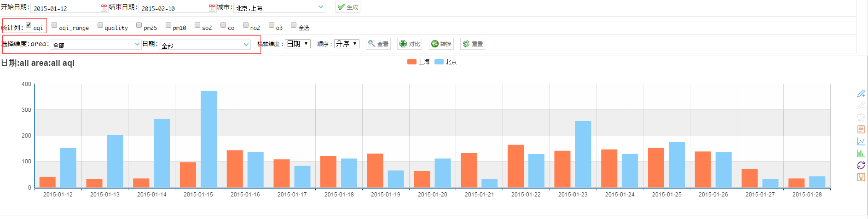Viewport: 868px width, 219px height.
Task: Tick the 全选 select-all checkbox
Action: click(294, 25)
